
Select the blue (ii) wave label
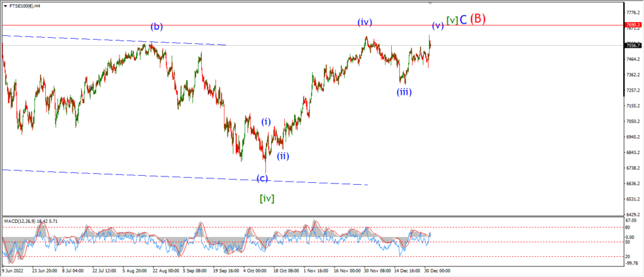pyautogui.click(x=282, y=156)
